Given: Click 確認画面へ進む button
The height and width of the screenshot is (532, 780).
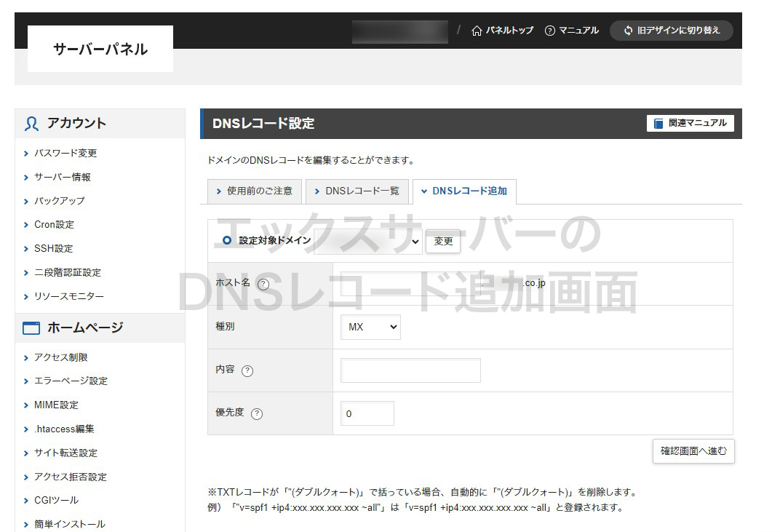Looking at the screenshot, I should click(x=693, y=451).
